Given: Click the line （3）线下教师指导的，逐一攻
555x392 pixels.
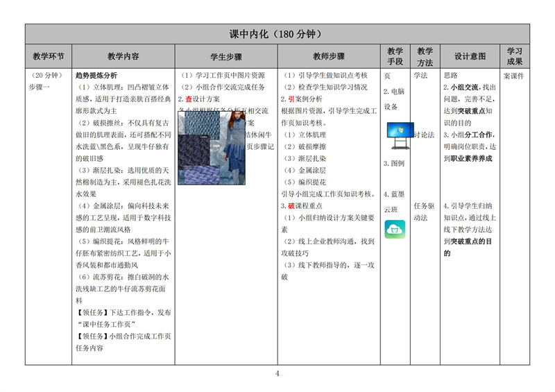Looking at the screenshot, I should 328,265.
